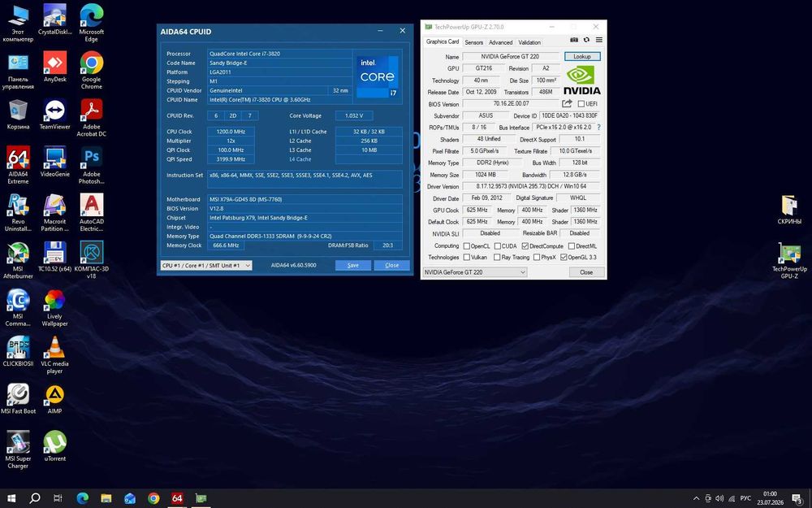
Task: Toggle the DirectML checkbox
Action: pos(572,246)
